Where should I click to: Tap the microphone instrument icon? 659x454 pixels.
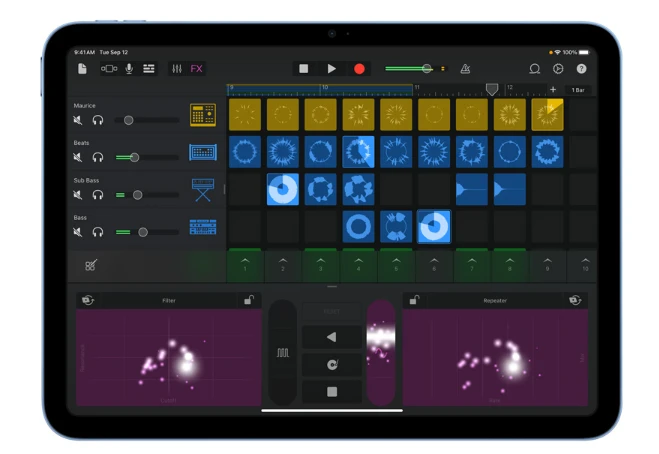click(x=129, y=69)
